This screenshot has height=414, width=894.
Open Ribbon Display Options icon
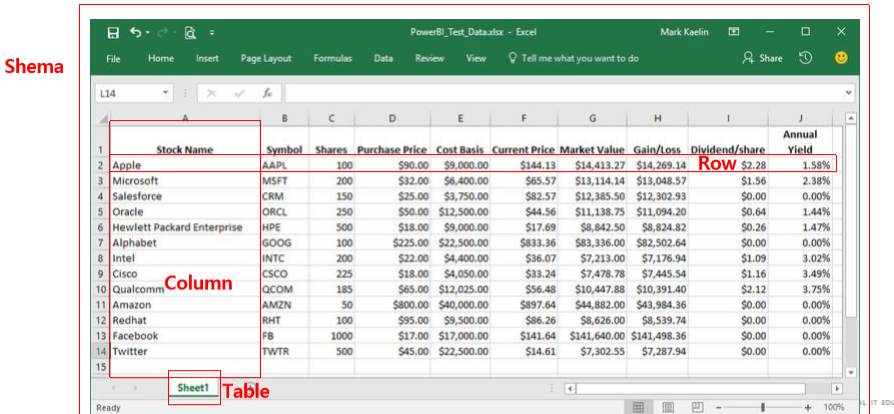click(x=734, y=32)
